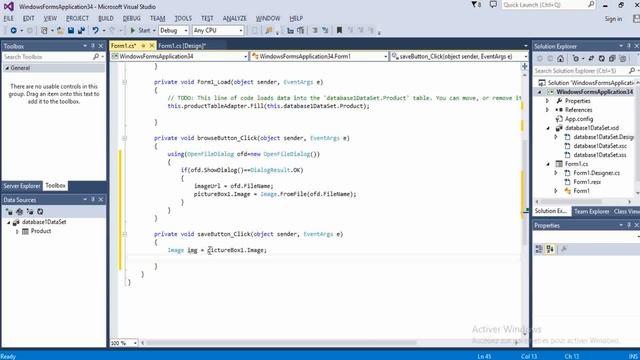Open the TOOLS menu

click(183, 18)
